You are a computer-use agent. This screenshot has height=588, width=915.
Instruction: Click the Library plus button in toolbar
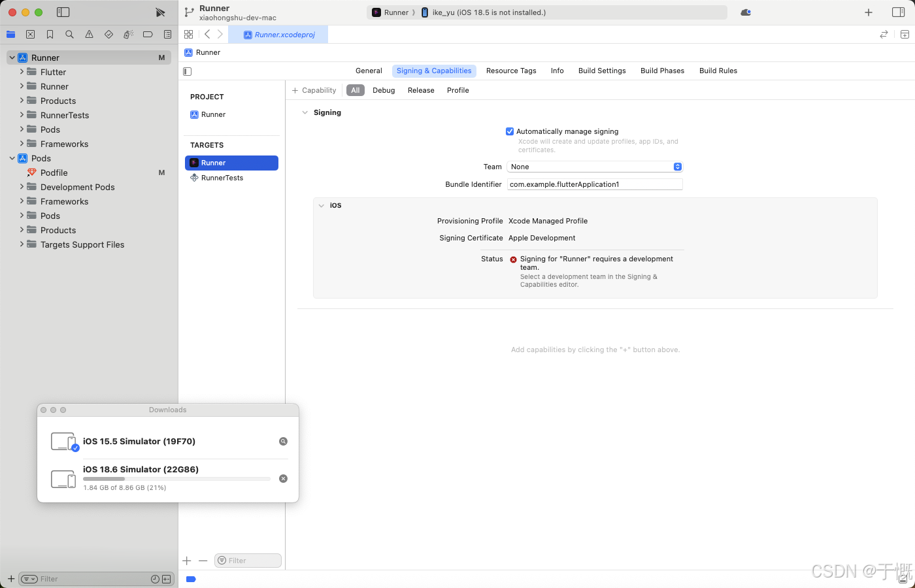tap(869, 12)
